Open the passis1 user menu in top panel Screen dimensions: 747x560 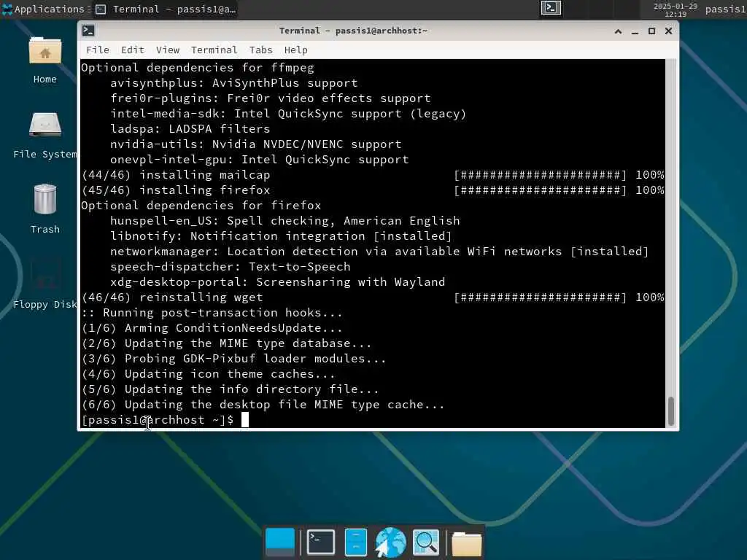(726, 9)
